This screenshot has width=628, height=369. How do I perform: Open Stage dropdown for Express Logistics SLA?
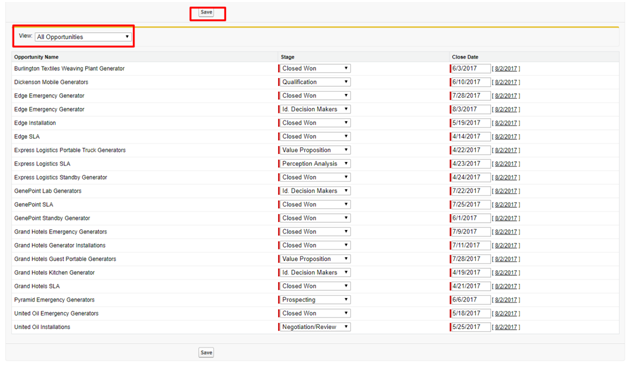tap(315, 164)
